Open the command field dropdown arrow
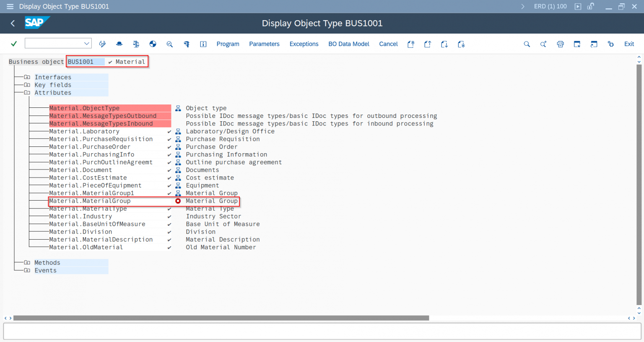 pyautogui.click(x=86, y=43)
